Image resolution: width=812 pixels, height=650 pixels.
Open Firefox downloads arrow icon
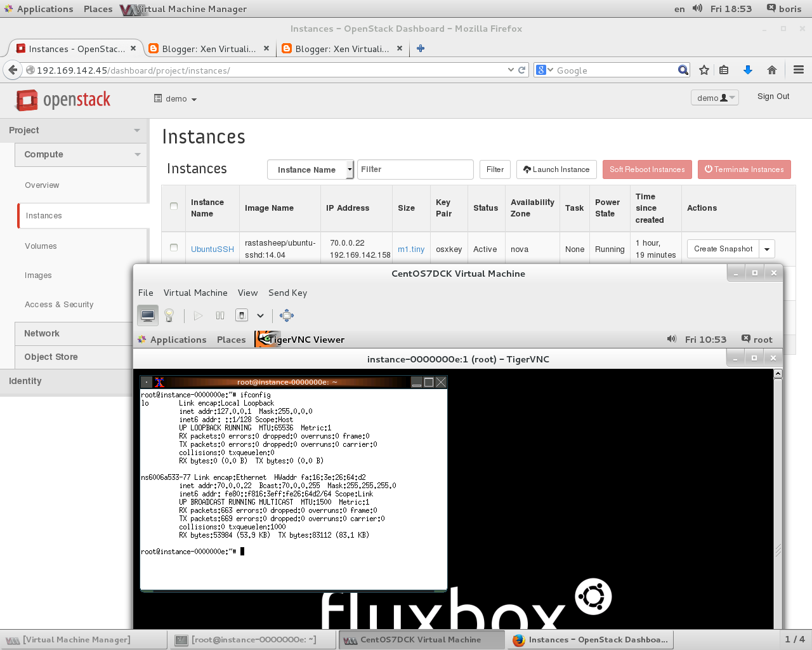(x=748, y=70)
